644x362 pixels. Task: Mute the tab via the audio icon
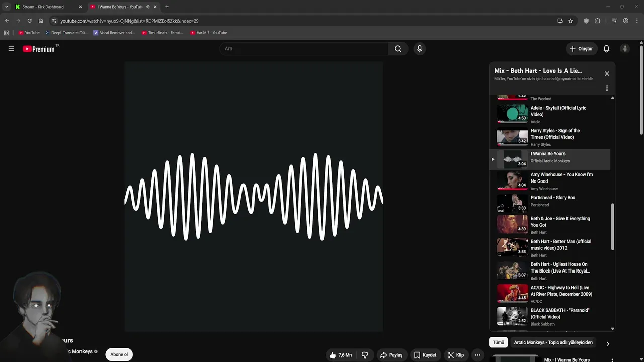[147, 7]
